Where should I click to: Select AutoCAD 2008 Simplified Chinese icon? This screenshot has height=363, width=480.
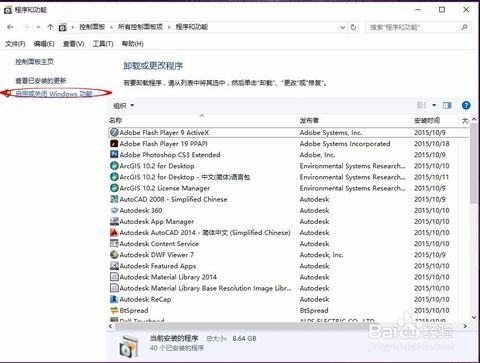click(114, 199)
